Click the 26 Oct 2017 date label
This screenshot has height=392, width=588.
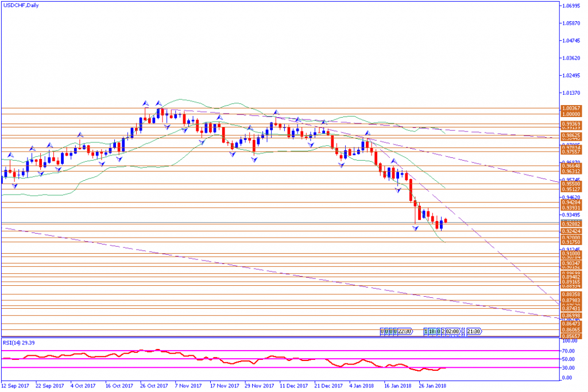tap(154, 386)
